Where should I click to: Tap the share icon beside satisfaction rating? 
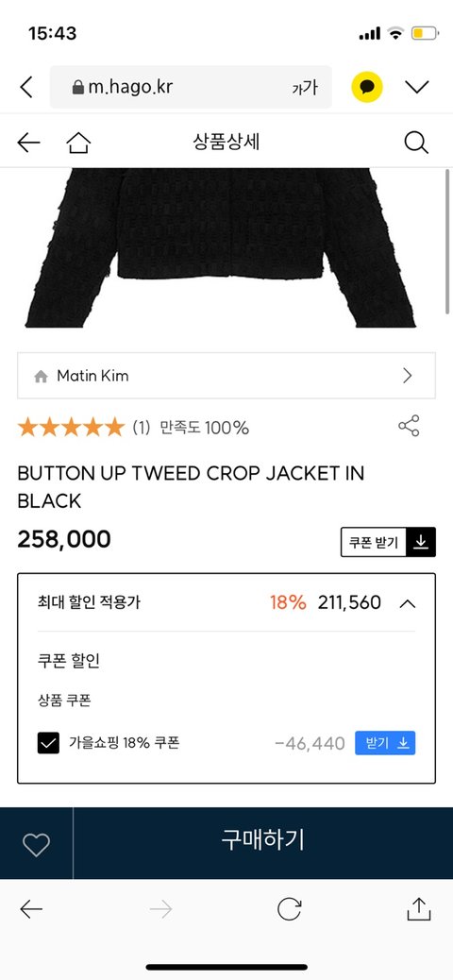click(x=409, y=426)
